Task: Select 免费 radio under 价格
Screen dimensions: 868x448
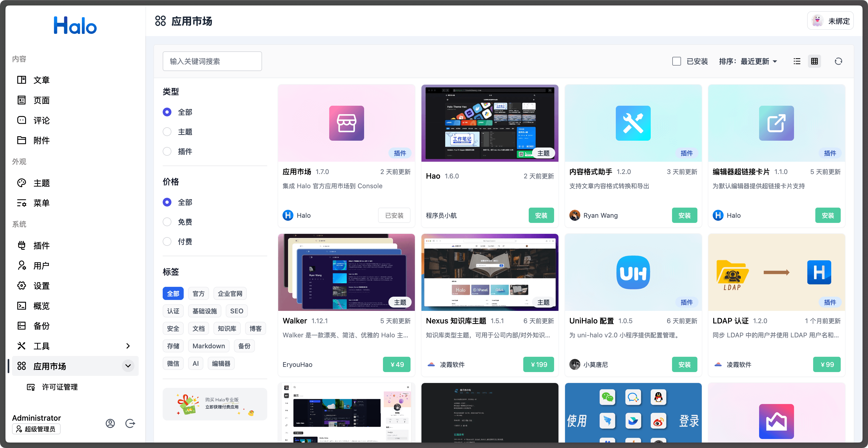Action: [x=167, y=222]
